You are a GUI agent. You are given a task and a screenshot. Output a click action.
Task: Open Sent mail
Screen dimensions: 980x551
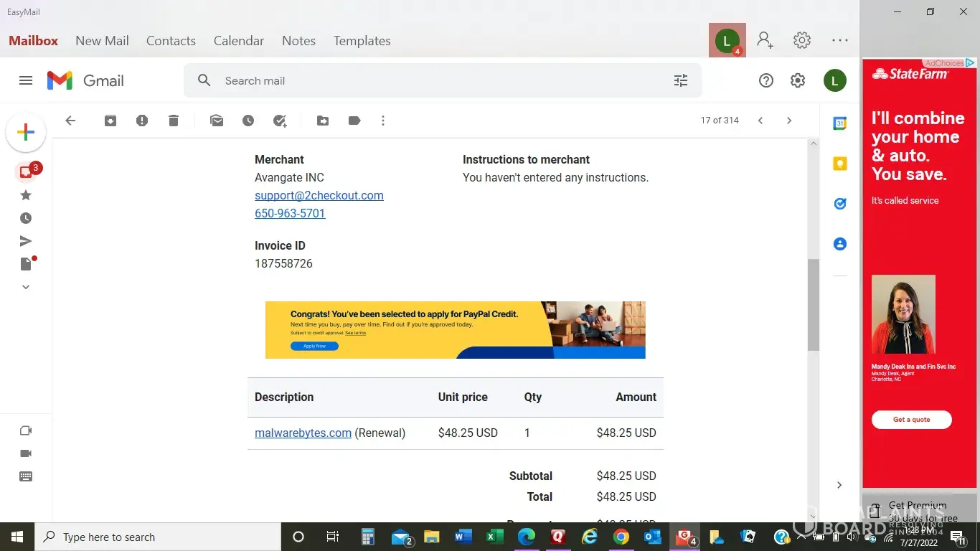26,241
